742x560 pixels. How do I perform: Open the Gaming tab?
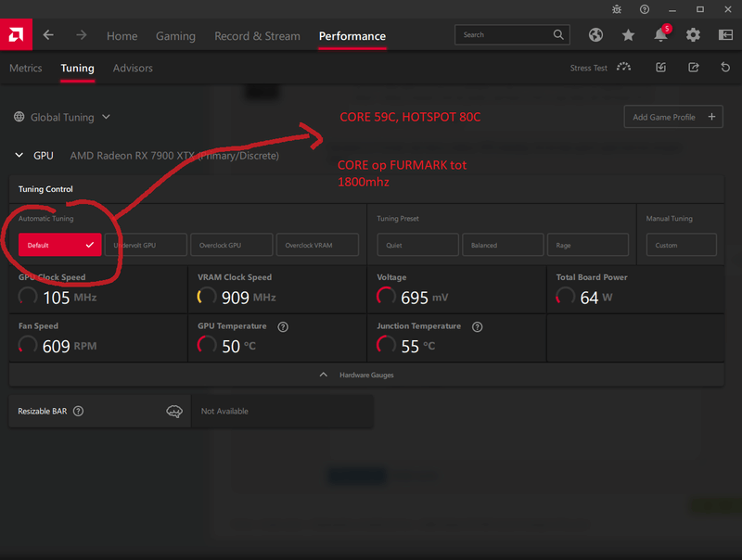coord(175,36)
